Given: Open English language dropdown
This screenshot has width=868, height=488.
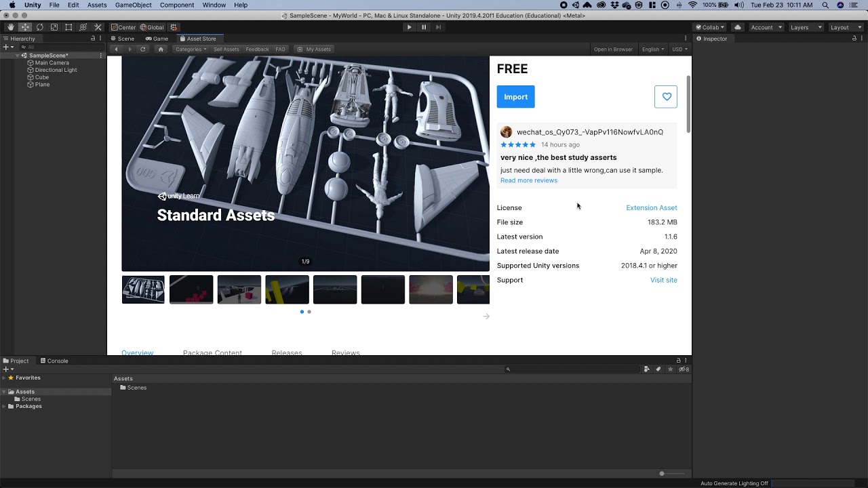Looking at the screenshot, I should 653,49.
